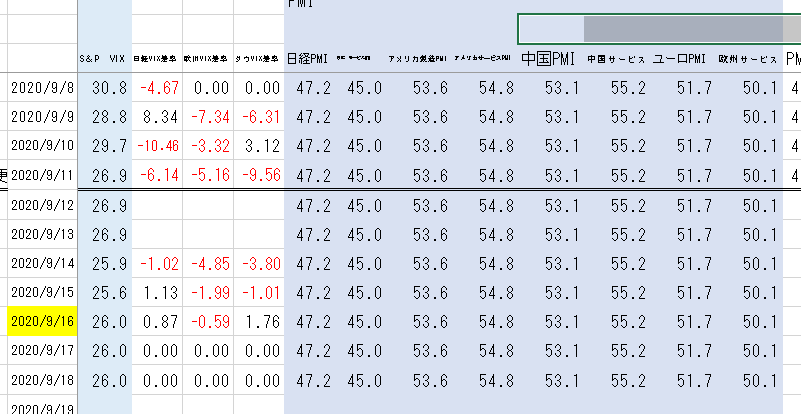Click the 25.6 VIX cell for 2020/9/15
Image resolution: width=801 pixels, height=414 pixels.
[104, 293]
